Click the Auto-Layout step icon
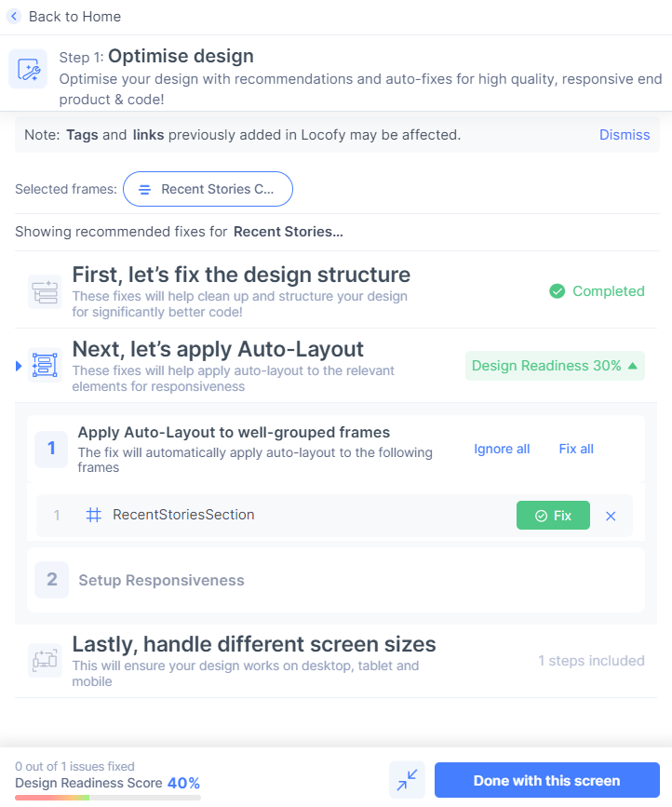 click(x=45, y=366)
